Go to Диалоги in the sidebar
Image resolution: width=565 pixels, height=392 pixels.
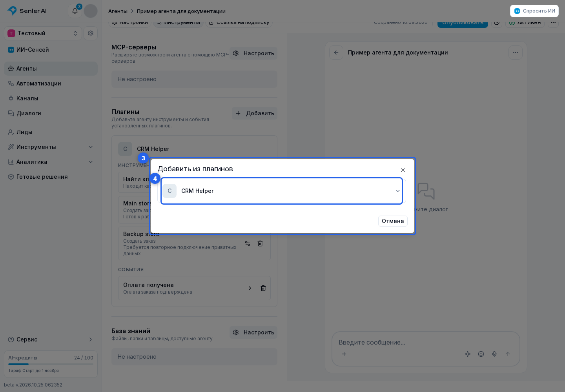pos(51,113)
